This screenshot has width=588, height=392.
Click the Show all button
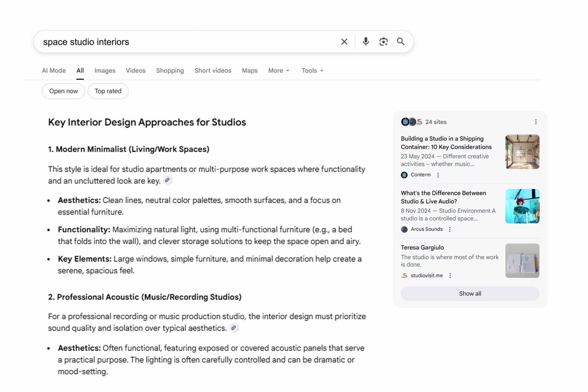[x=470, y=294]
